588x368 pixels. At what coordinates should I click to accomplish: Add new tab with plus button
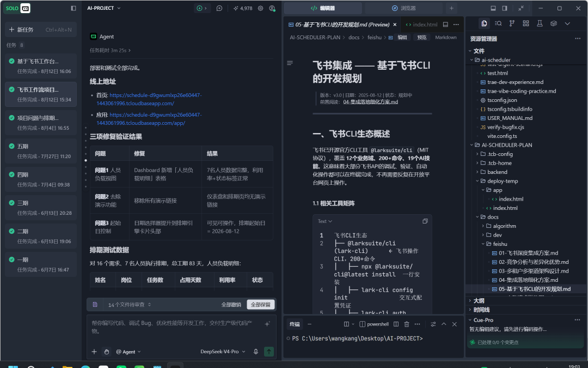point(451,8)
